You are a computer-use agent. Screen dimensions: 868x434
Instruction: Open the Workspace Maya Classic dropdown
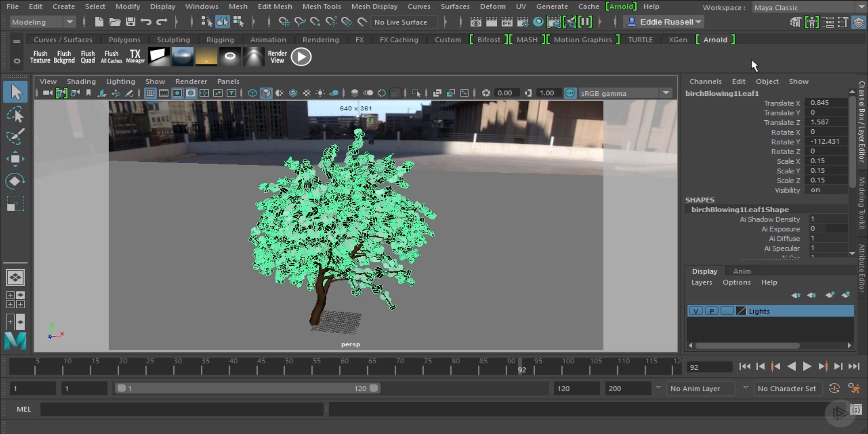click(x=809, y=7)
